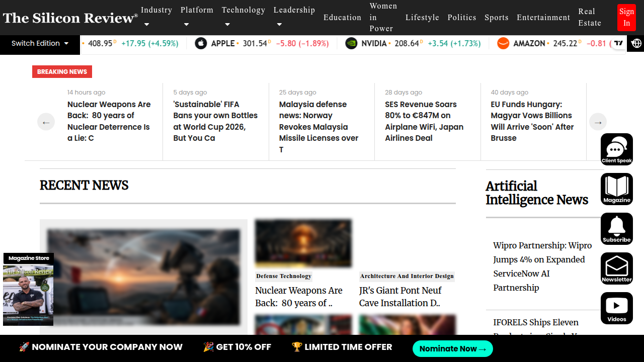Open the Malaysia defense news headline
This screenshot has width=644, height=362.
click(x=319, y=127)
